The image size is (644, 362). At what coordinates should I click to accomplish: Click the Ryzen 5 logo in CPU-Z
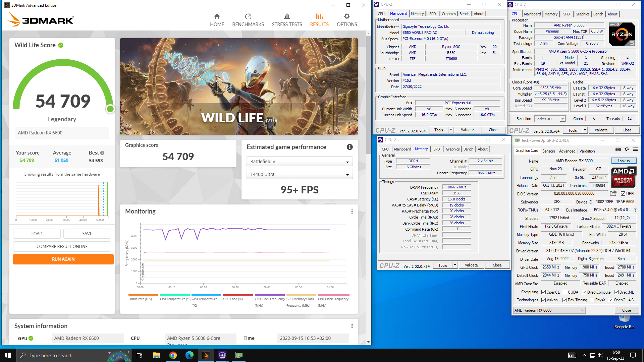[622, 34]
